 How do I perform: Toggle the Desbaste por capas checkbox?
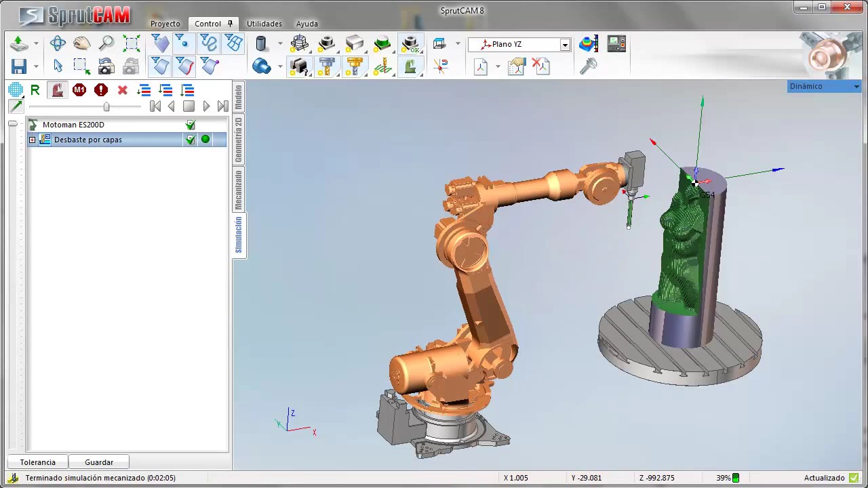click(x=191, y=140)
